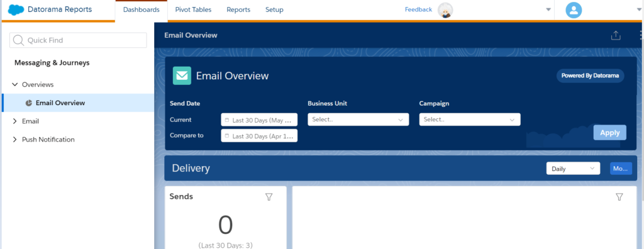Click the Sends value 0

click(226, 224)
